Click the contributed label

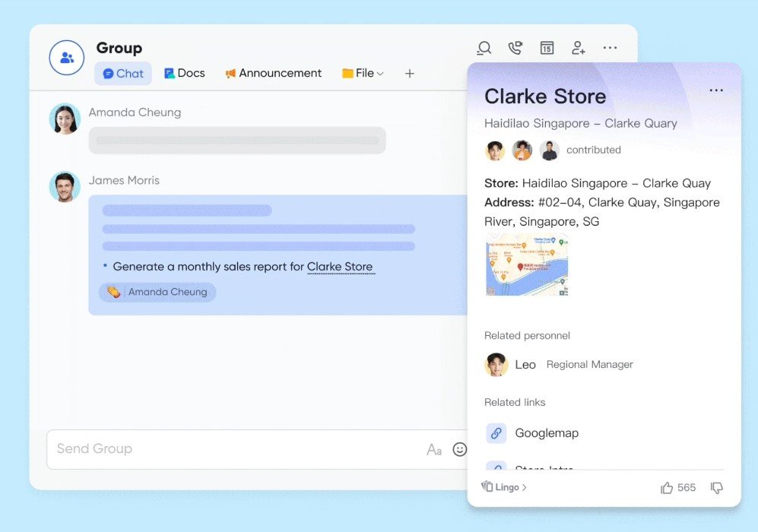[594, 150]
